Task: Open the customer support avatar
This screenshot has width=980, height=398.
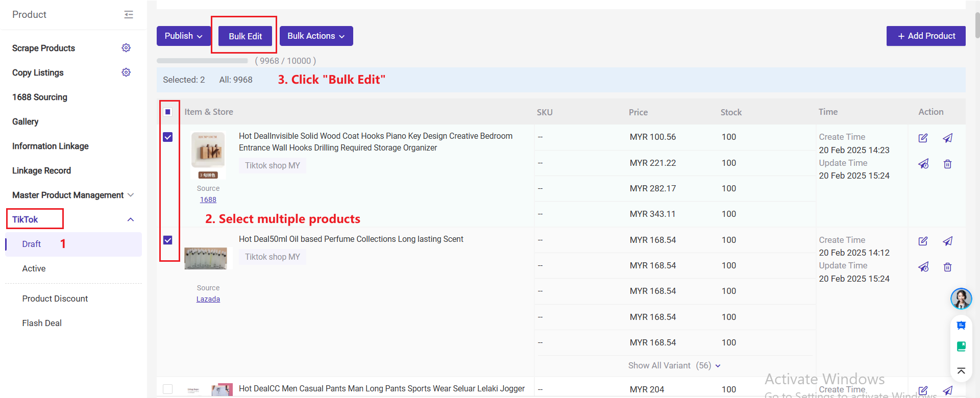Action: tap(961, 298)
